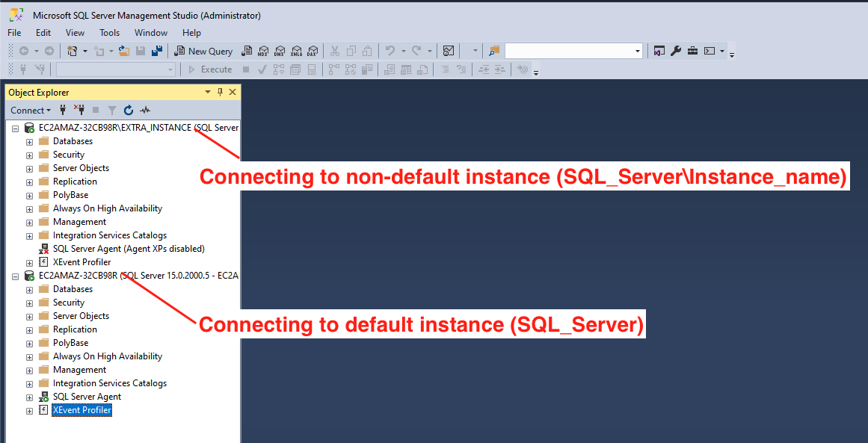868x443 pixels.
Task: Open Object Explorer window position dropdown
Action: coord(208,92)
